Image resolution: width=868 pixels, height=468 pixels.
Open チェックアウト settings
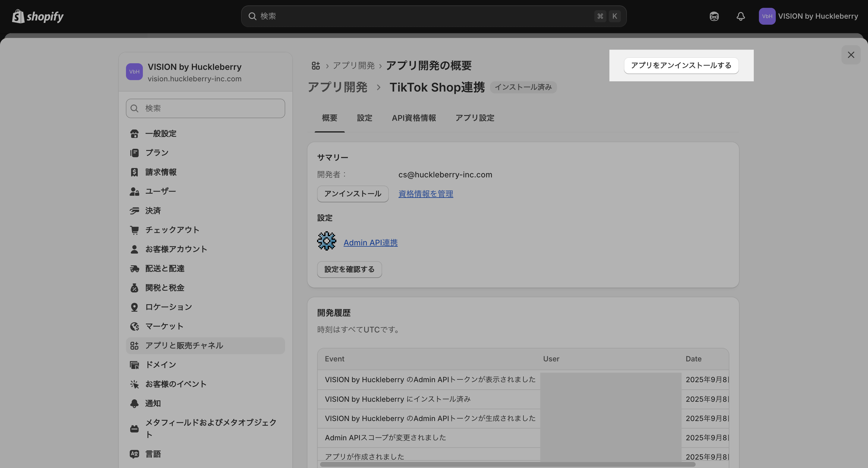[172, 230]
